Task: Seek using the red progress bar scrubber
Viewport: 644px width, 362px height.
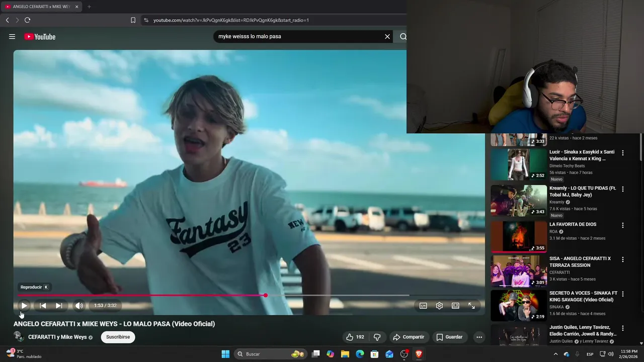Action: tap(265, 295)
